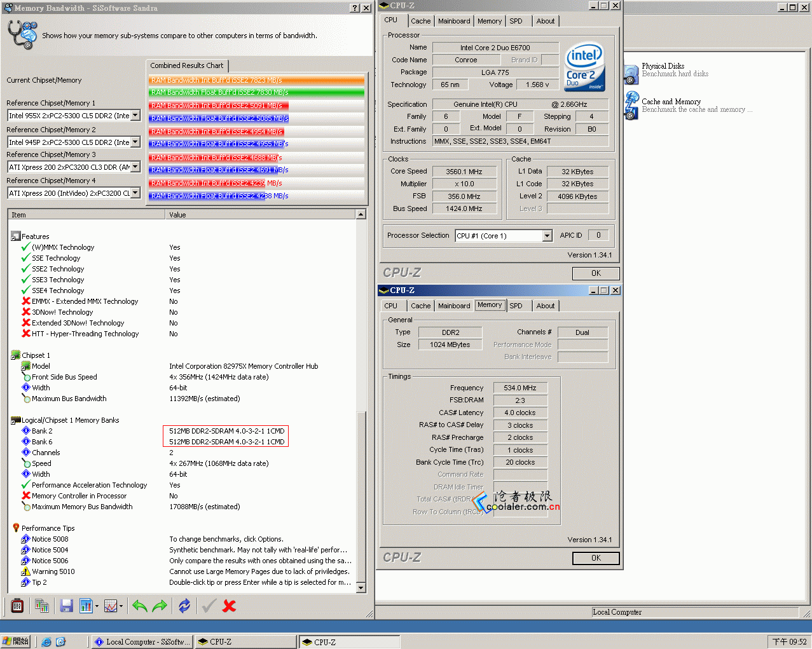The width and height of the screenshot is (812, 649).
Task: Open Reference Chipset/Memory 3 dropdown
Action: click(x=135, y=167)
